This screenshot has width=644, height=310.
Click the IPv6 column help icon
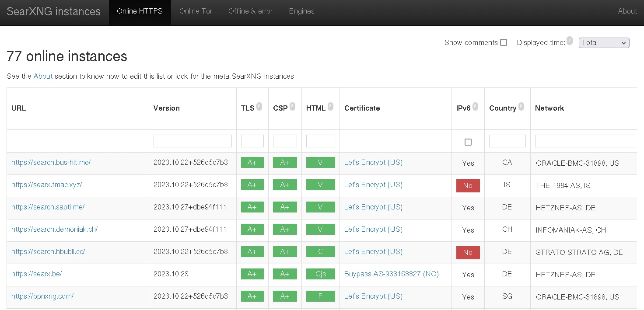(x=475, y=106)
